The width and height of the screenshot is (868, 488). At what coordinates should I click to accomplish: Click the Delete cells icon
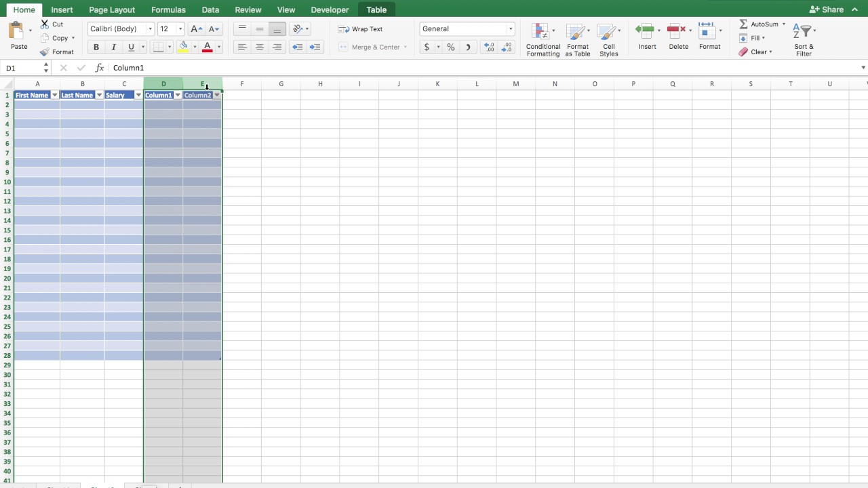pos(676,30)
